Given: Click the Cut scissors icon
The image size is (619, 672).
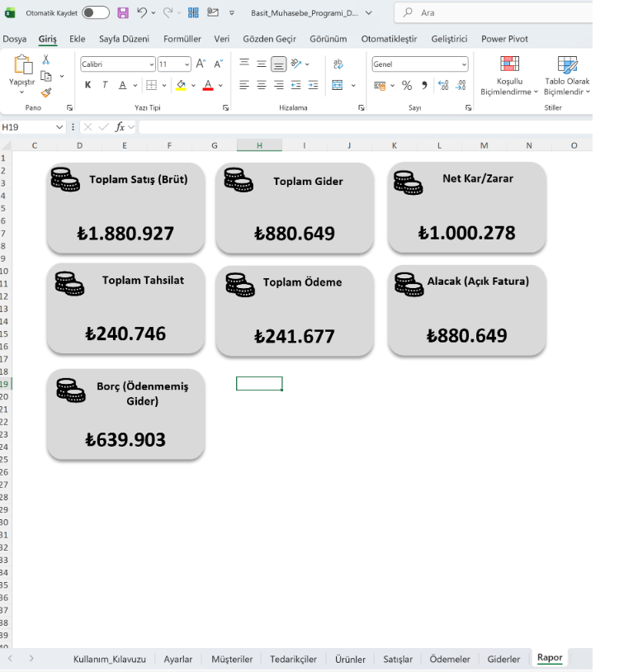Looking at the screenshot, I should 46,59.
